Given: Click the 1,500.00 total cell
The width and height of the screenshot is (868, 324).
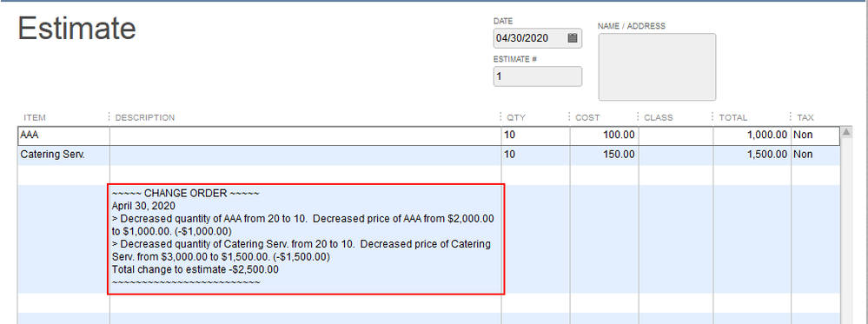Looking at the screenshot, I should (x=752, y=155).
